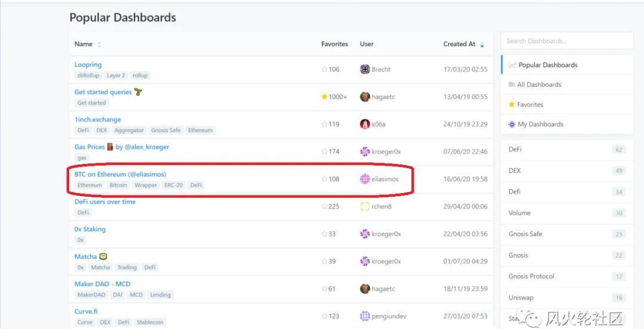
Task: Select My Dashboards in sidebar menu
Action: click(567, 124)
